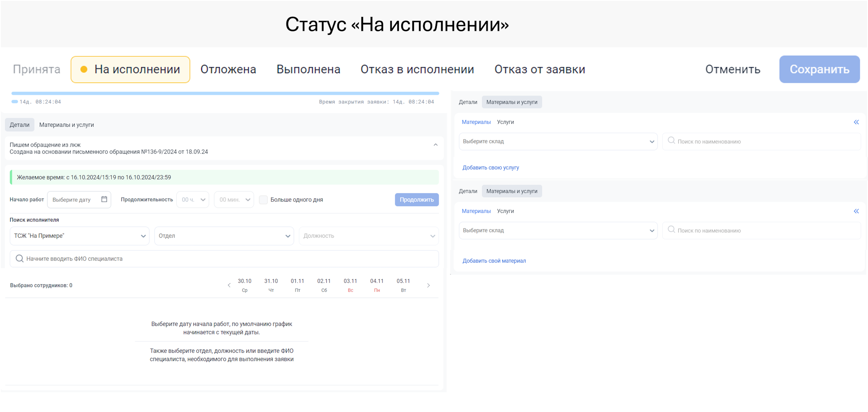Expand the Отдел dropdown
868x412 pixels.
click(x=224, y=236)
